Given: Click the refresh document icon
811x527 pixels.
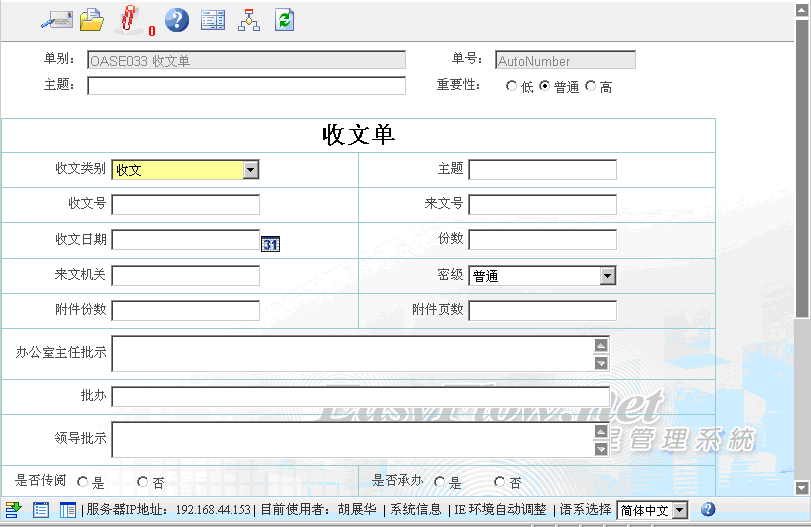Looking at the screenshot, I should point(284,19).
